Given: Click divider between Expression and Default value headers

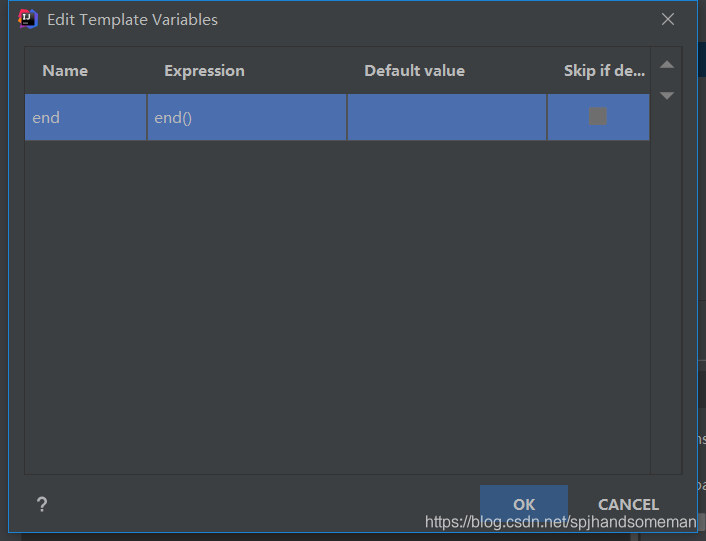Looking at the screenshot, I should 347,71.
